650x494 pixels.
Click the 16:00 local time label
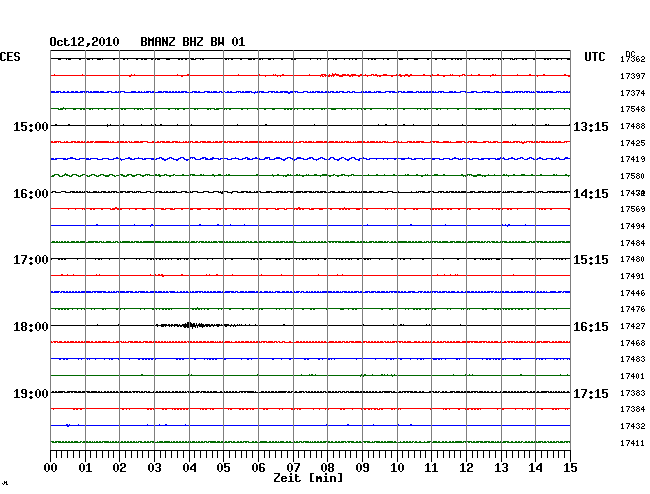pyautogui.click(x=31, y=194)
